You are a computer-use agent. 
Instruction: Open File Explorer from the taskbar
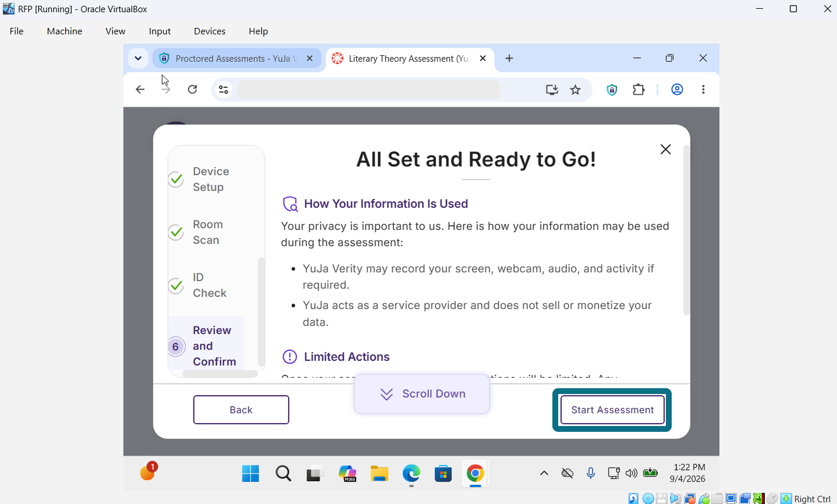[x=380, y=474]
